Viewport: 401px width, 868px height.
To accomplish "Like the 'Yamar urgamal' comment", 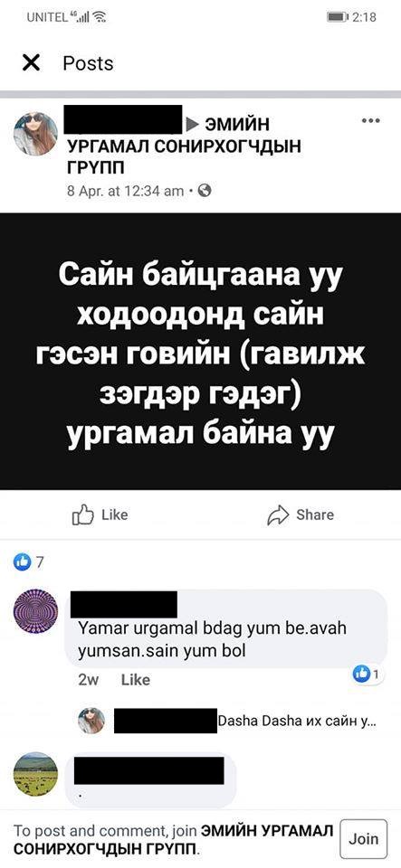I will pos(135,679).
